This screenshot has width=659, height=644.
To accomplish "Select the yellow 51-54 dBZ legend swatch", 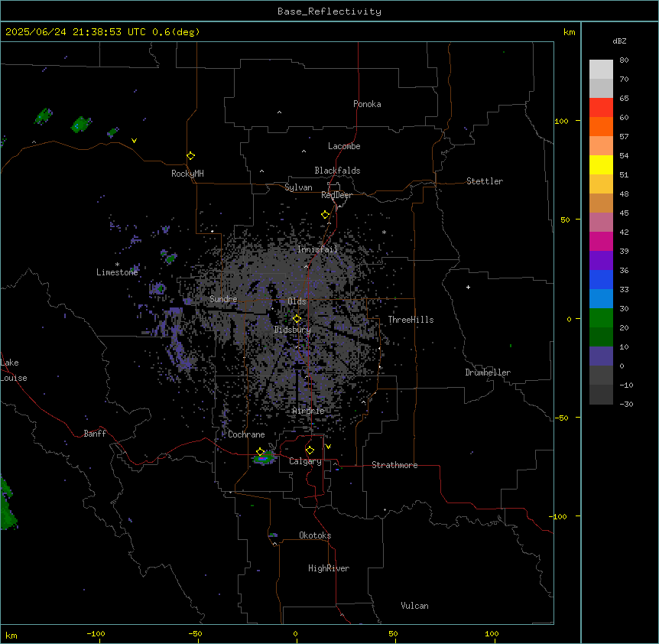I will [x=601, y=164].
